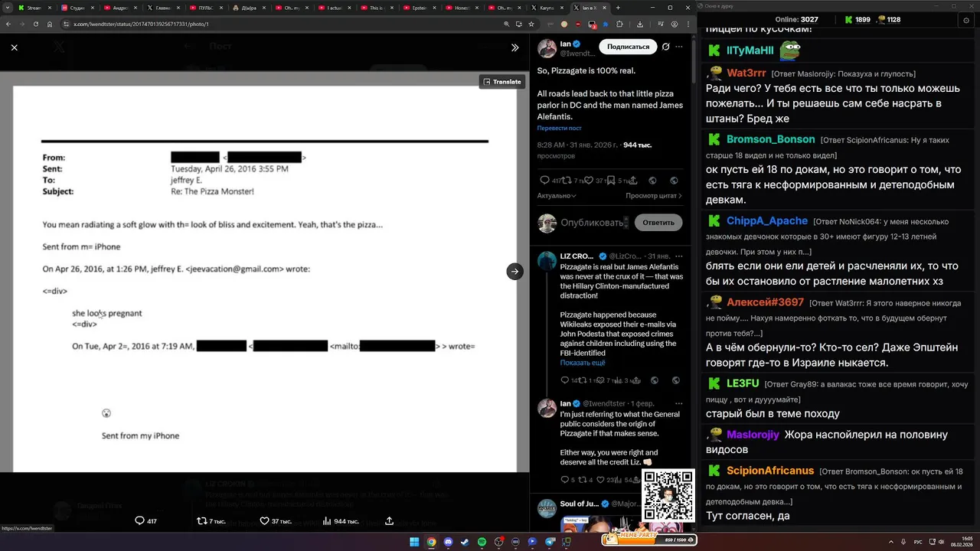This screenshot has height=551, width=980.
Task: Click reply icon under Ian's 1 февр. reply
Action: pos(565,480)
